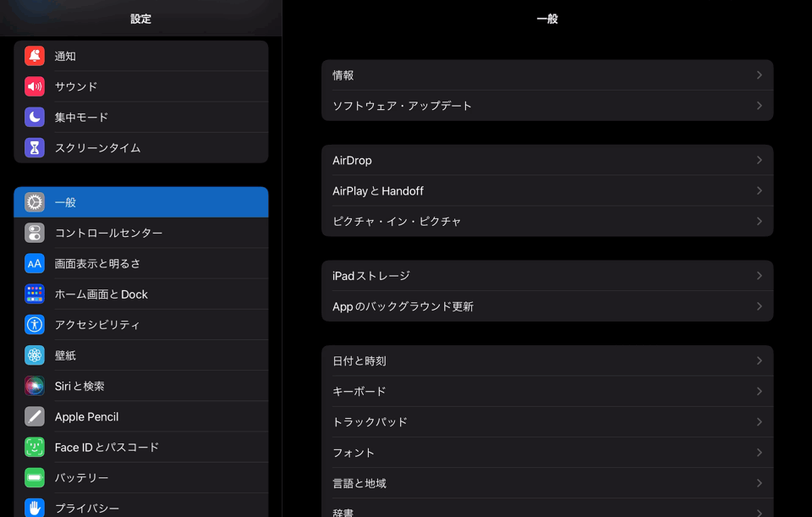This screenshot has width=812, height=517.
Task: Open Siriと検索 settings
Action: [x=141, y=386]
